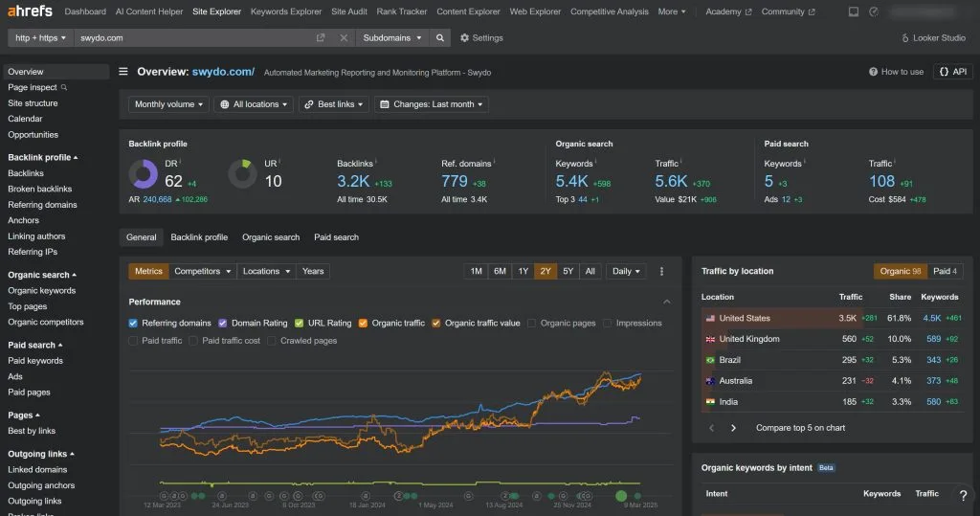Enable Paid traffic checkbox
The width and height of the screenshot is (980, 516).
click(x=132, y=340)
